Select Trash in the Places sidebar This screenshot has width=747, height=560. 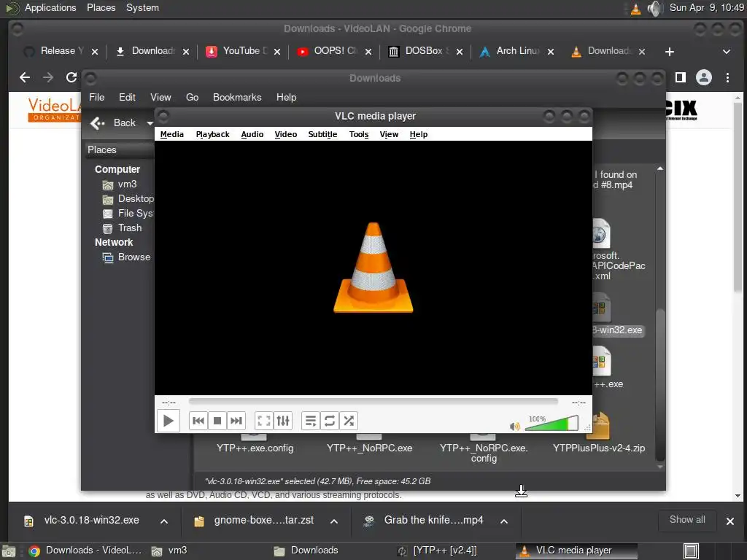click(123, 227)
